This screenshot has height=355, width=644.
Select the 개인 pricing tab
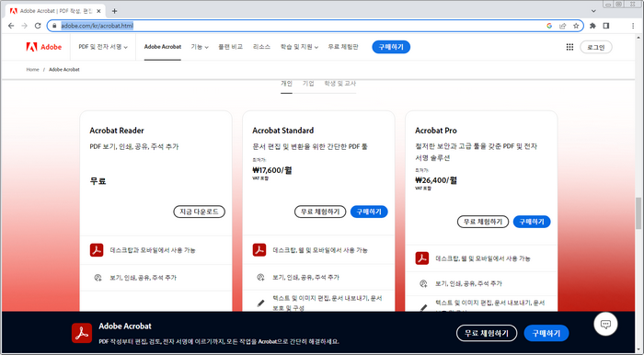pyautogui.click(x=287, y=84)
